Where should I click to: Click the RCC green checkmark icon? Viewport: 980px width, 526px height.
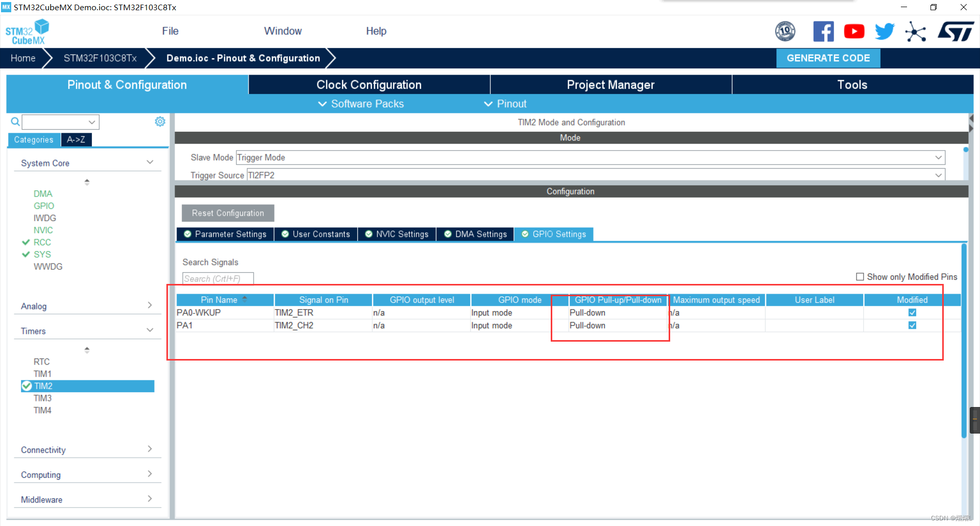pos(26,242)
